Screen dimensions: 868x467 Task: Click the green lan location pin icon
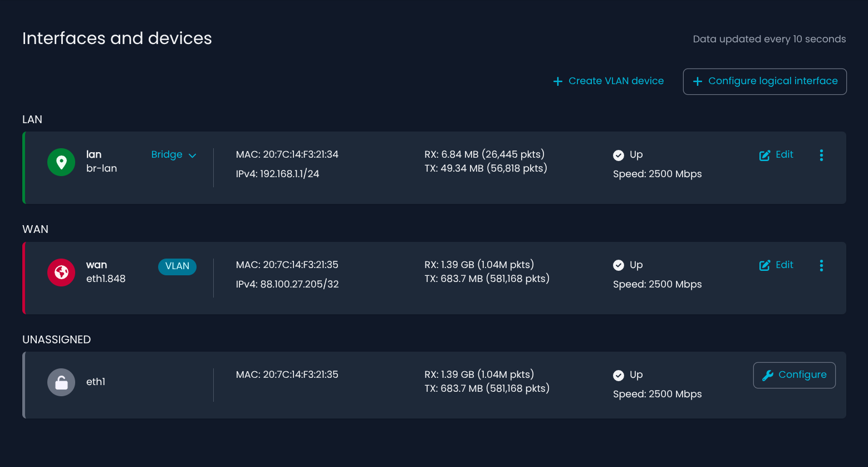(x=61, y=162)
